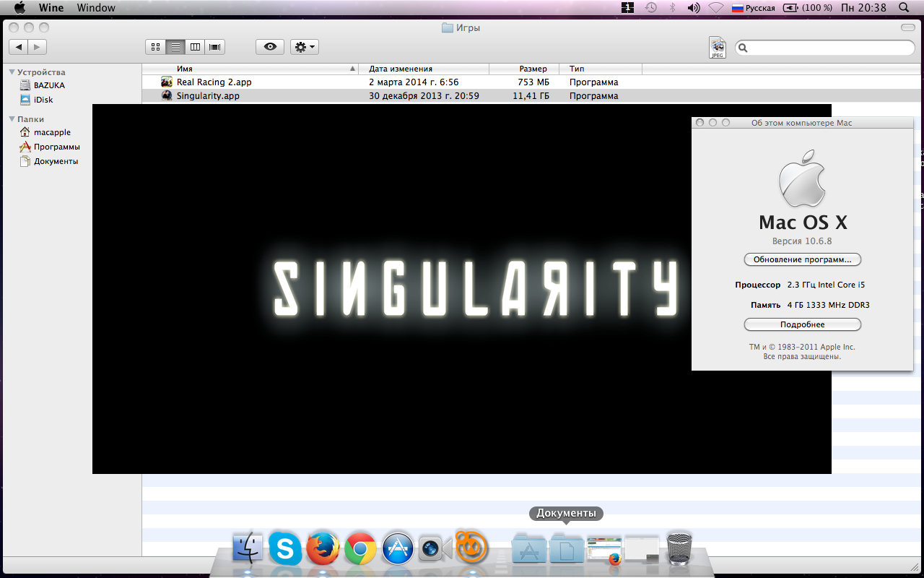Viewport: 924px width, 578px height.
Task: Click the Quick Look eye button
Action: (x=270, y=47)
